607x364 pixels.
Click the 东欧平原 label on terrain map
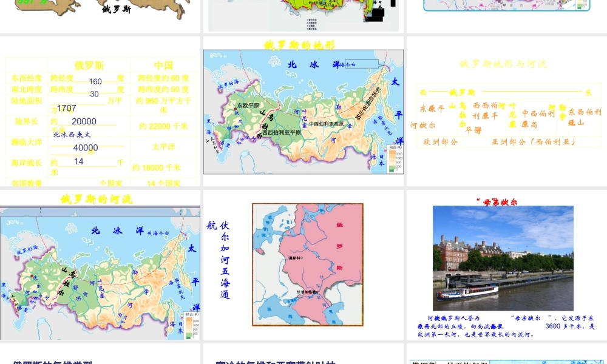[248, 105]
